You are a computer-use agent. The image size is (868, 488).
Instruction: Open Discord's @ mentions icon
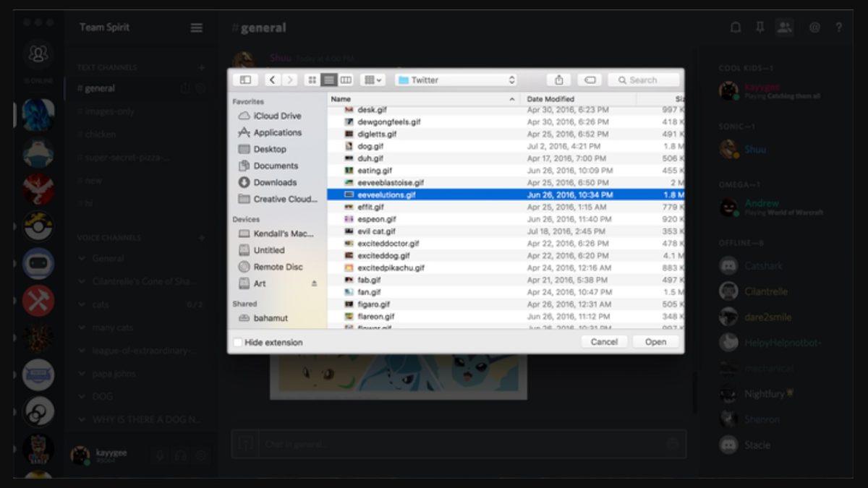pyautogui.click(x=814, y=26)
